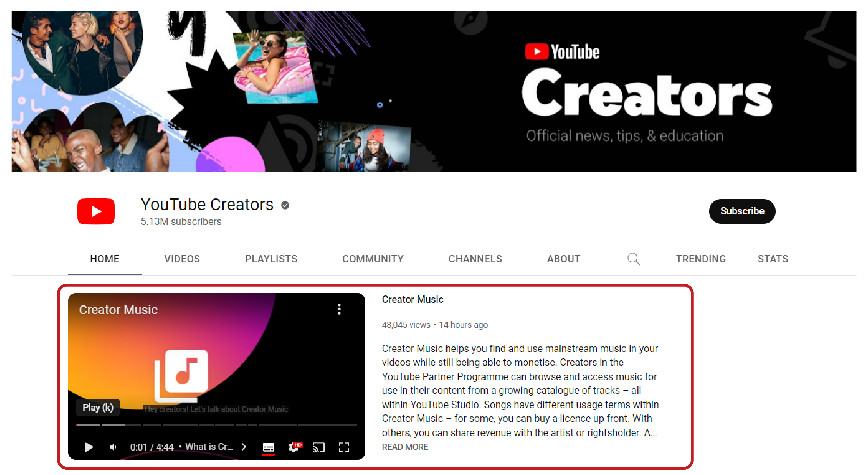Subscribe to YouTube Creators

[x=742, y=211]
